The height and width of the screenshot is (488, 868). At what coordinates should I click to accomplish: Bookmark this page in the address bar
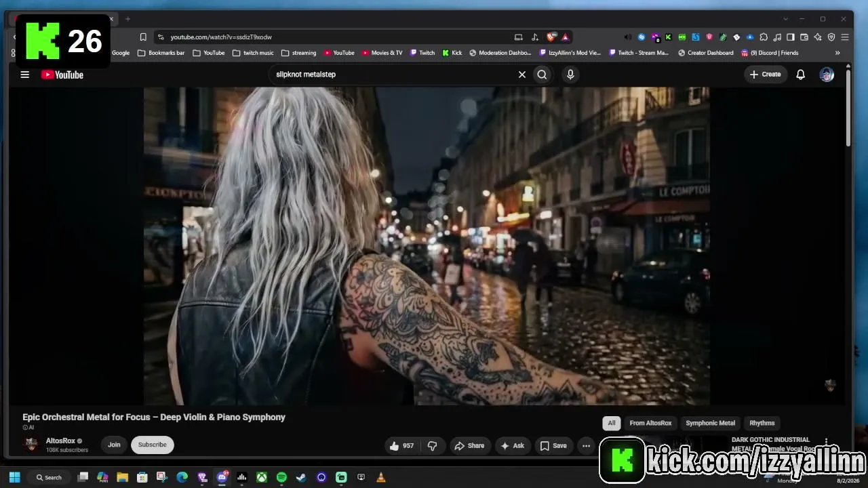click(143, 37)
